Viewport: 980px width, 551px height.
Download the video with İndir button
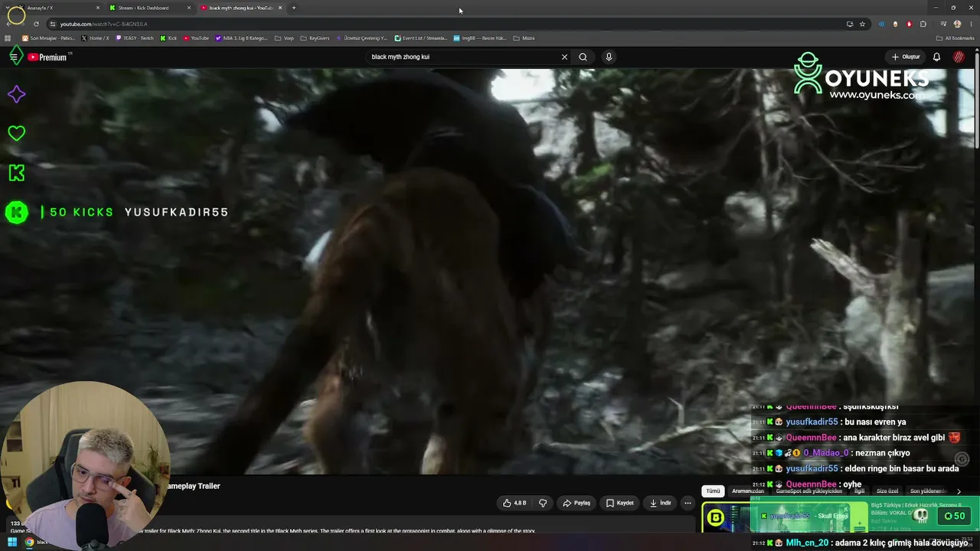660,503
